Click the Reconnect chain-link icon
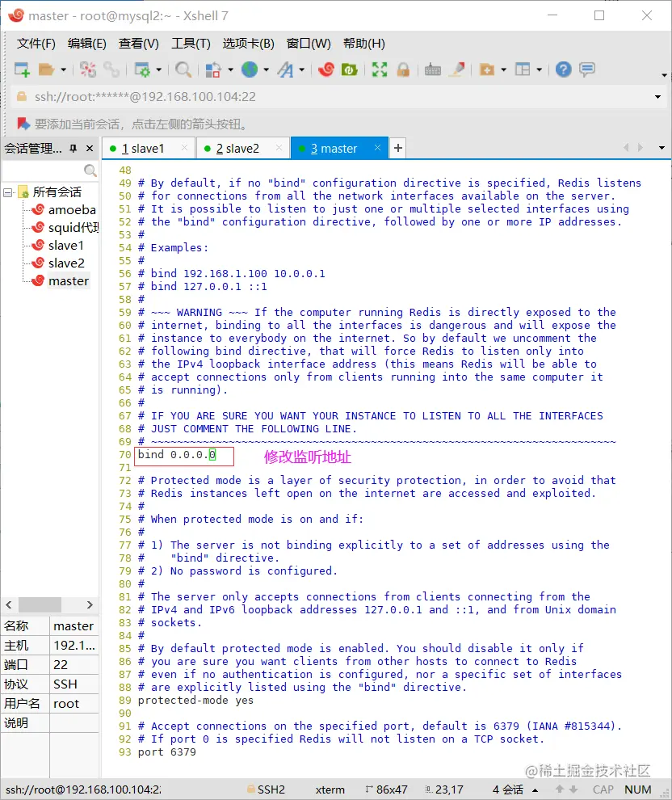Image resolution: width=672 pixels, height=800 pixels. (x=111, y=69)
